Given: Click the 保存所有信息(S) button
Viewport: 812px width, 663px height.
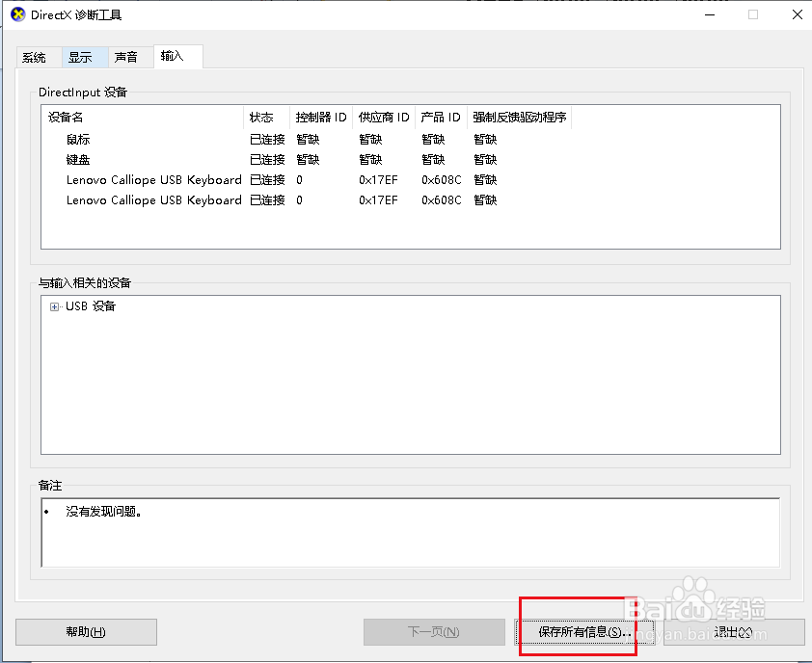Looking at the screenshot, I should click(578, 632).
